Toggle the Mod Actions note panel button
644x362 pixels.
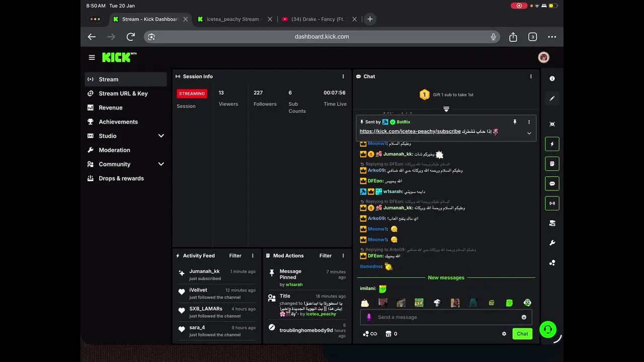coord(552,164)
